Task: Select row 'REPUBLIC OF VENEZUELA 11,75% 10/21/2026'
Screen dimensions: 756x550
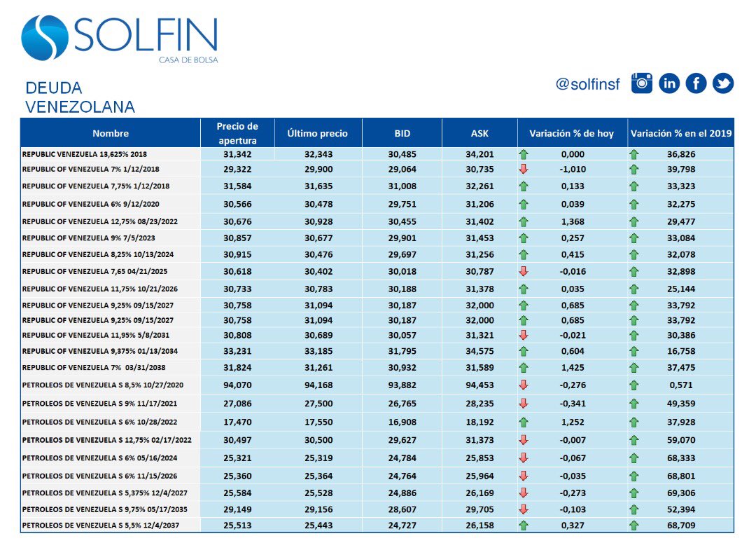Action: coord(377,289)
